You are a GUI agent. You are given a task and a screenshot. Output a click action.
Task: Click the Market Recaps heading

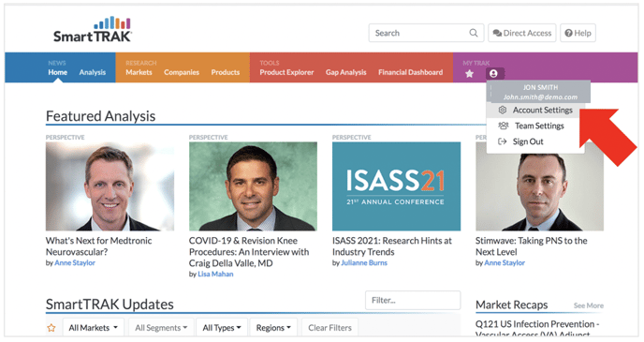(x=512, y=305)
